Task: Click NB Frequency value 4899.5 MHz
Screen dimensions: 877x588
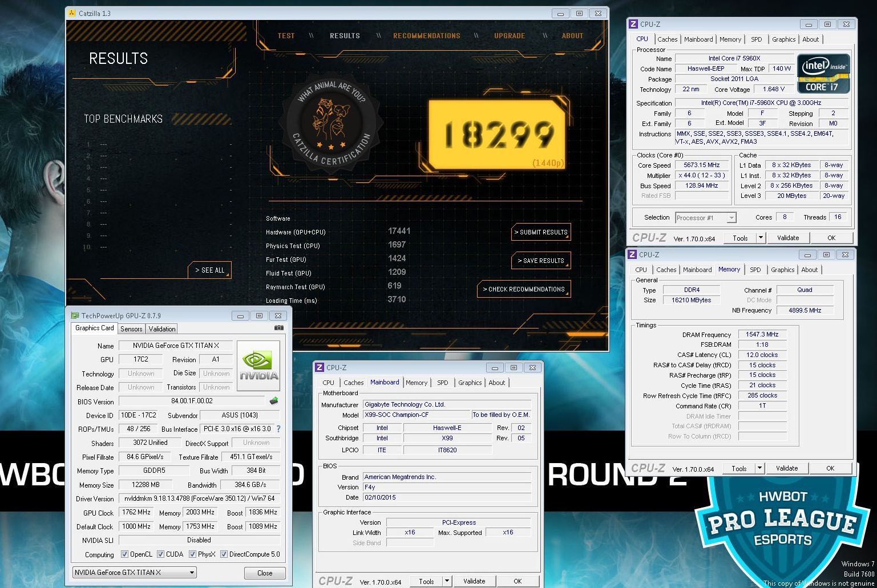Action: coord(805,310)
